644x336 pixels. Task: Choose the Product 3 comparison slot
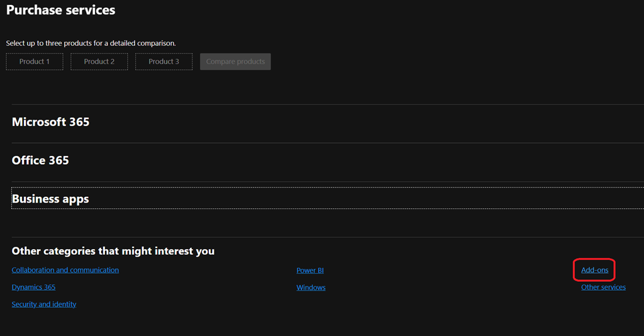[x=164, y=62]
